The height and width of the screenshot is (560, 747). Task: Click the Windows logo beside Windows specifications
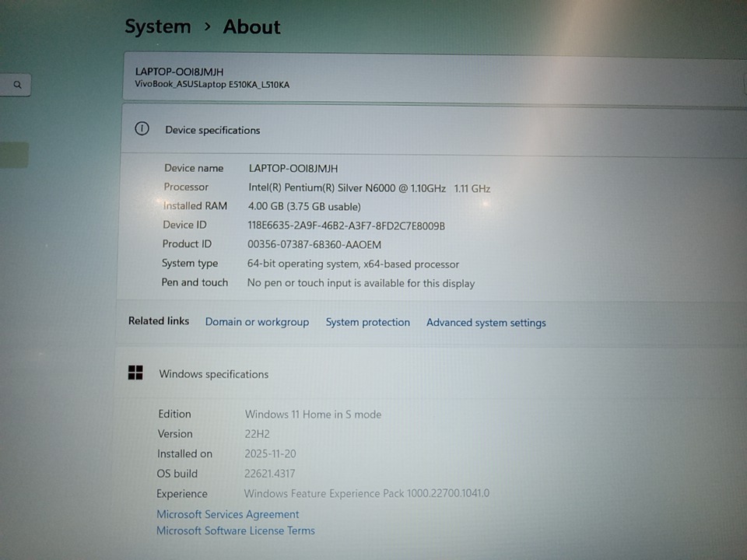coord(135,373)
